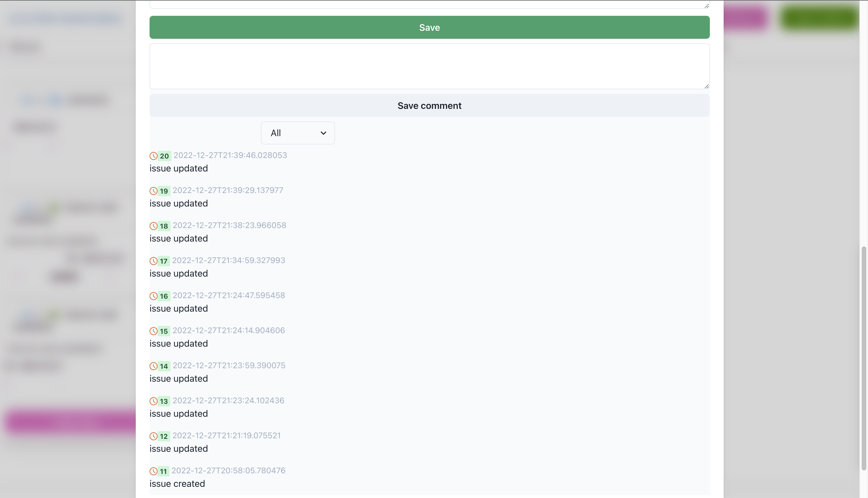868x498 pixels.
Task: Click clock icon next to event 14
Action: tap(154, 366)
